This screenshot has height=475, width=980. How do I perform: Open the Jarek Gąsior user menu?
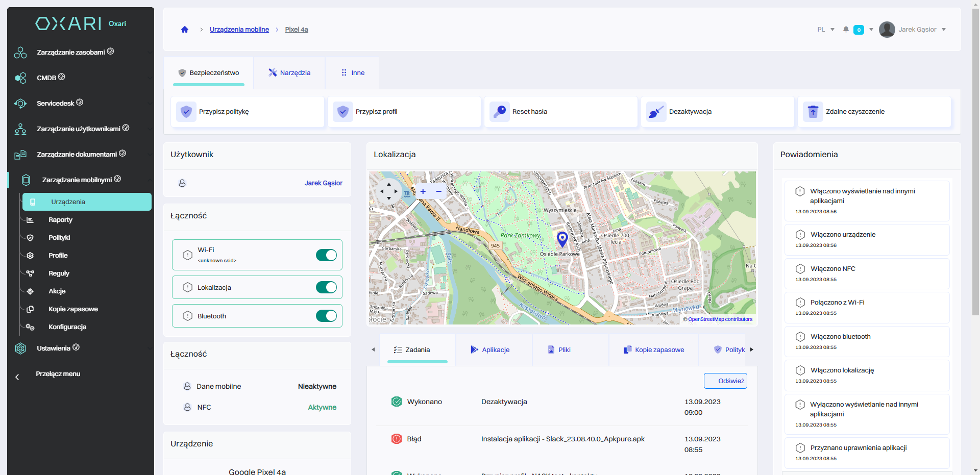tap(917, 30)
